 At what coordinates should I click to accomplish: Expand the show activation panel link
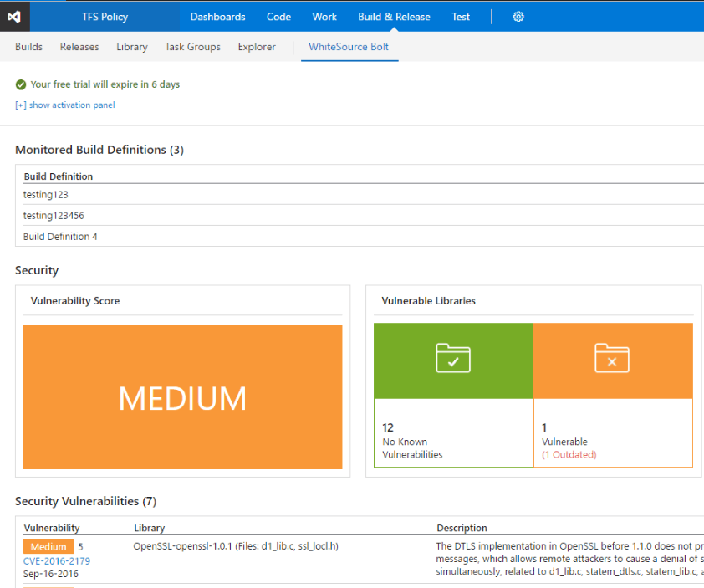pos(65,105)
